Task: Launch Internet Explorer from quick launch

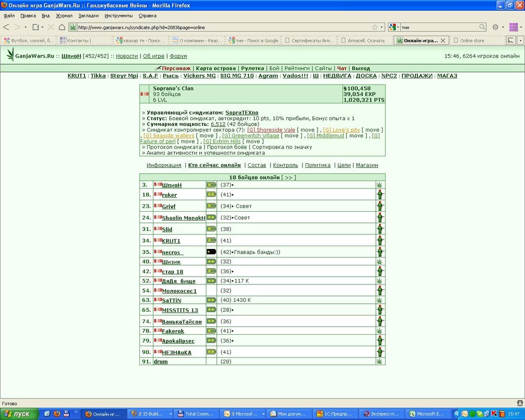Action: [x=47, y=414]
